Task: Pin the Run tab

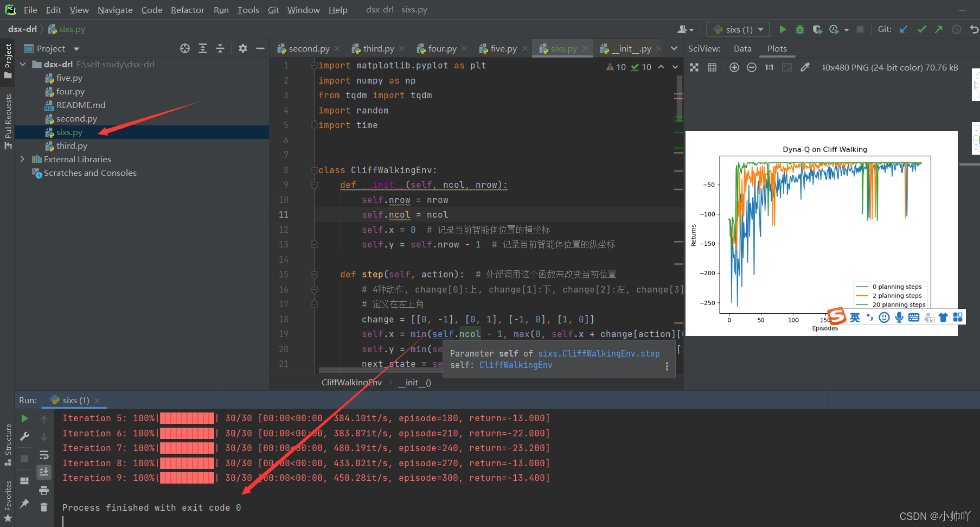Action: tap(24, 503)
